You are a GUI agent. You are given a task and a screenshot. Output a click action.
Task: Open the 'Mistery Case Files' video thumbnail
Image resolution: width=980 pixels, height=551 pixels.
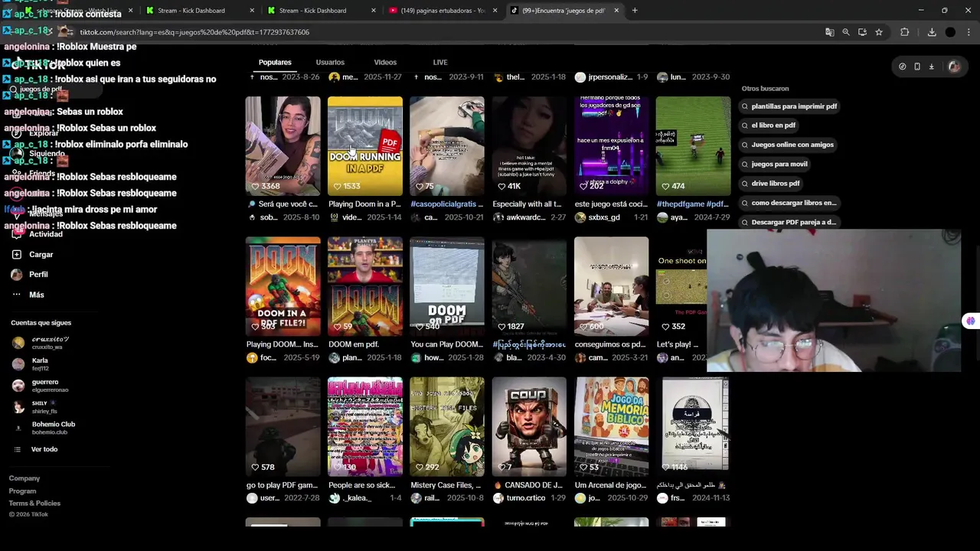[447, 426]
